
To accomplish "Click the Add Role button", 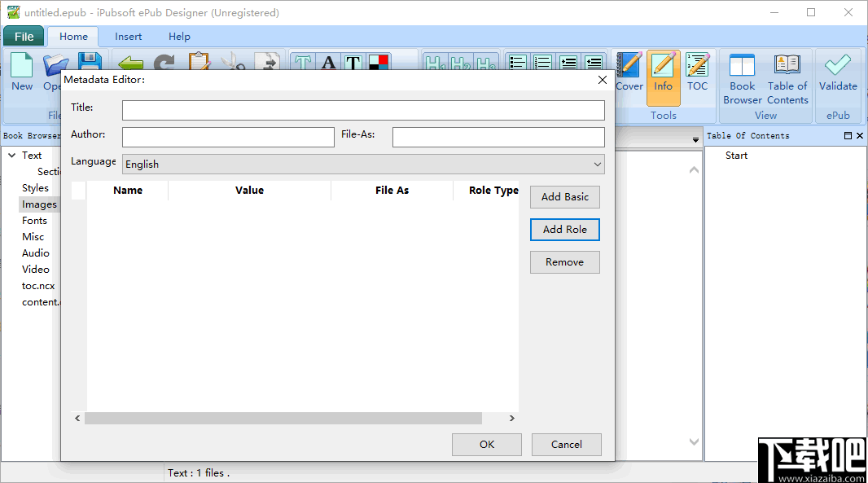I will [564, 229].
